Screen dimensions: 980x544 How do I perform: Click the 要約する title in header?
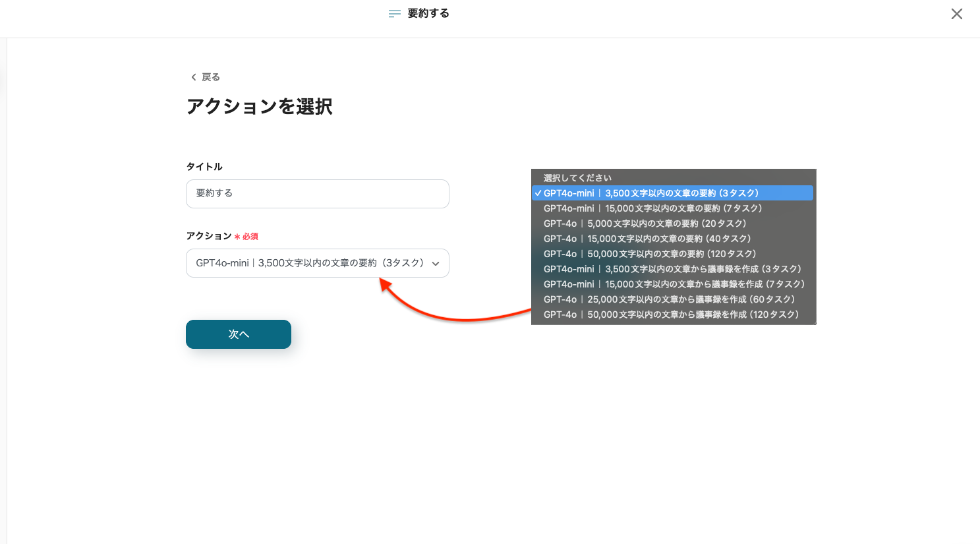coord(428,13)
